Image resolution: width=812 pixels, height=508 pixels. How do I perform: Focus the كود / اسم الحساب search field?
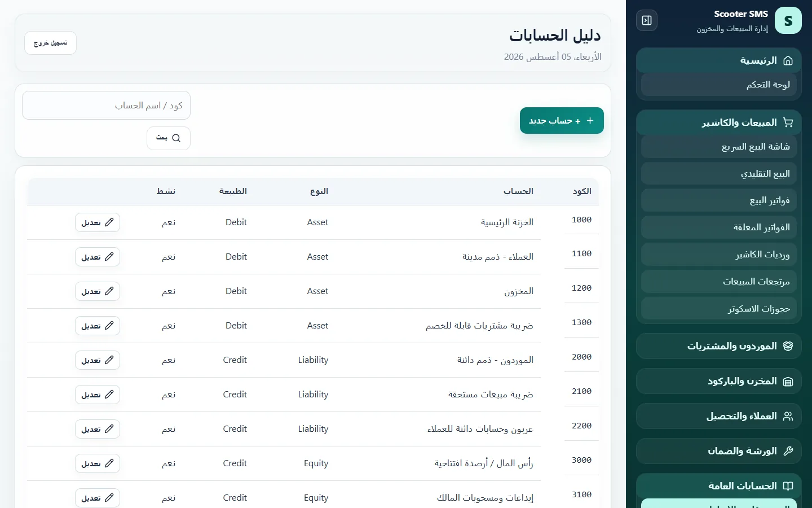tap(106, 106)
